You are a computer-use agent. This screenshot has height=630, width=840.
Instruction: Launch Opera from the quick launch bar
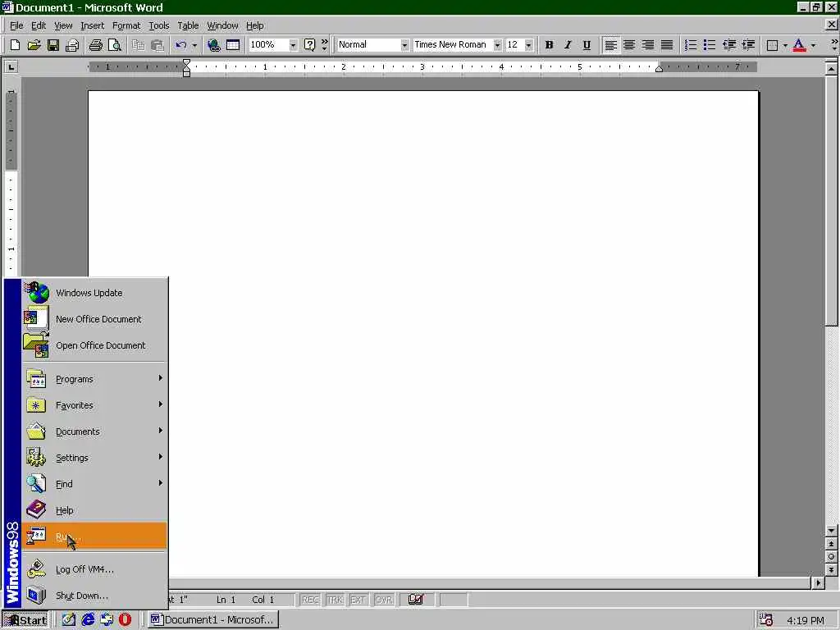pos(125,620)
